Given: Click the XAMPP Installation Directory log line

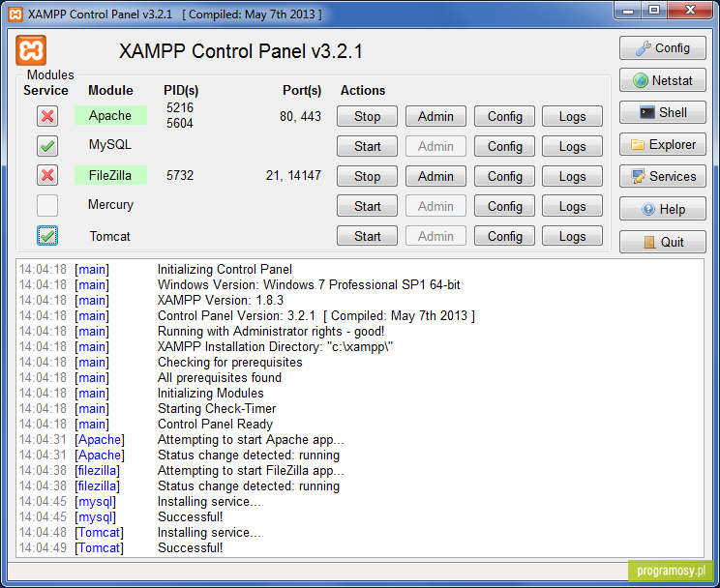Looking at the screenshot, I should 275,346.
